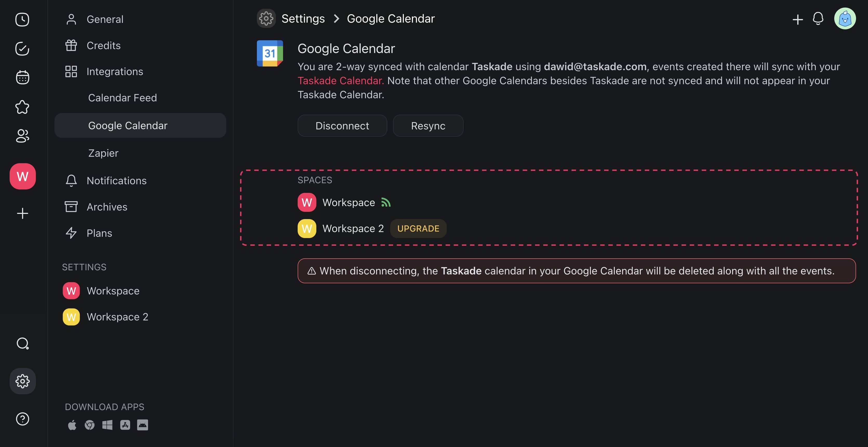Click the search icon in left rail
Screen dimensions: 868x447
(x=22, y=344)
